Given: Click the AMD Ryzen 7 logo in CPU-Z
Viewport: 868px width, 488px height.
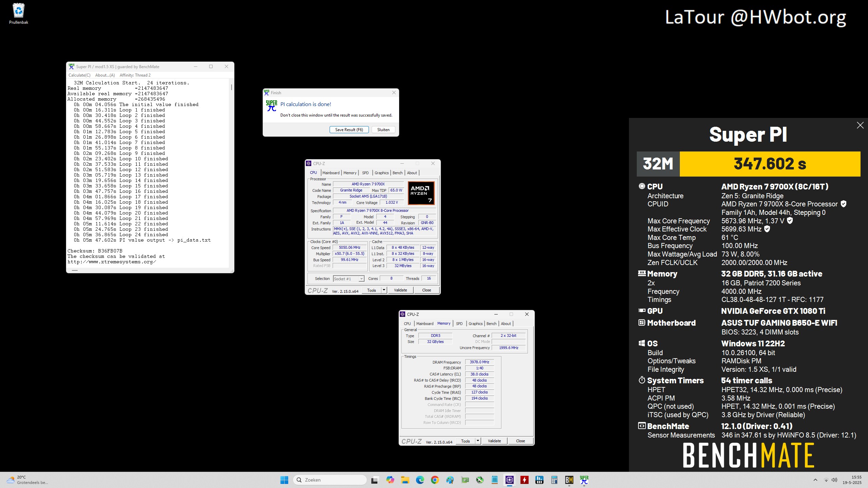Looking at the screenshot, I should [x=421, y=193].
